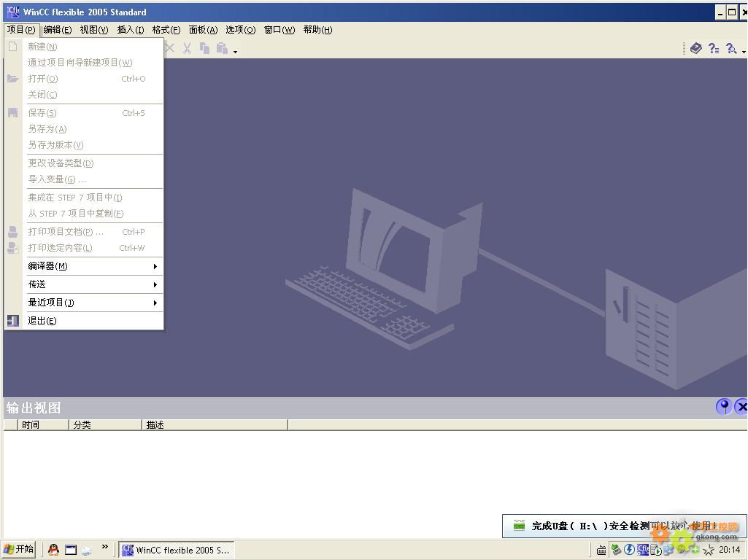
Task: Open the 开始 Start button
Action: click(x=18, y=550)
